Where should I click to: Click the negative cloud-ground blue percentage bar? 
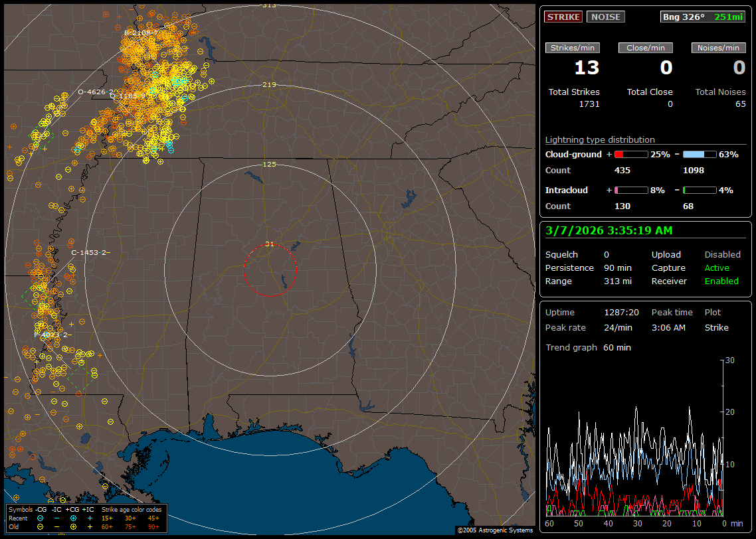coord(700,154)
